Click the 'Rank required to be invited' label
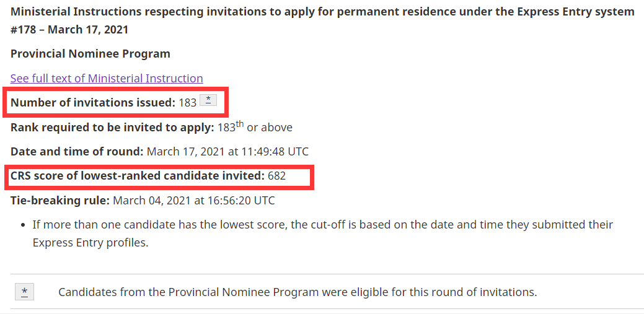The image size is (644, 314). tap(112, 128)
